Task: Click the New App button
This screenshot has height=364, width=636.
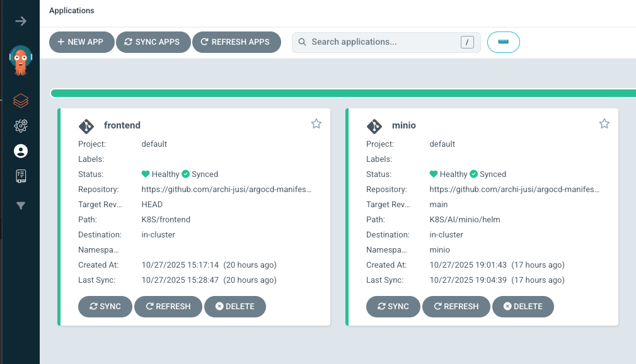Action: [81, 42]
